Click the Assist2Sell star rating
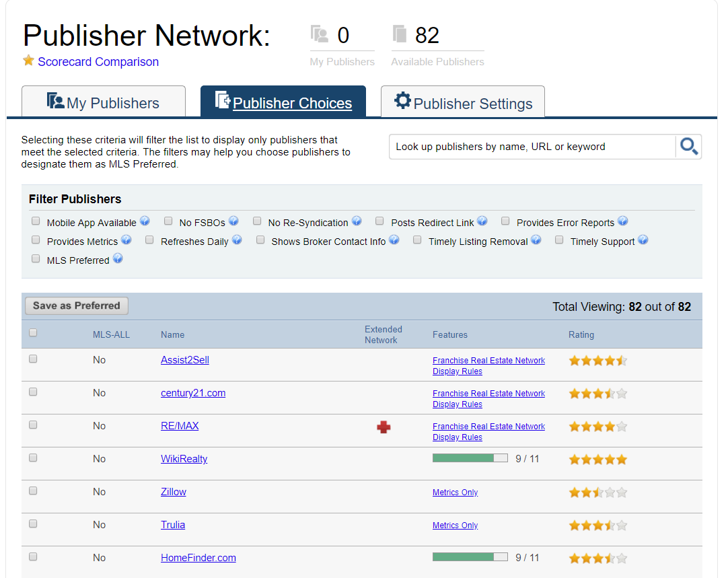 598,361
